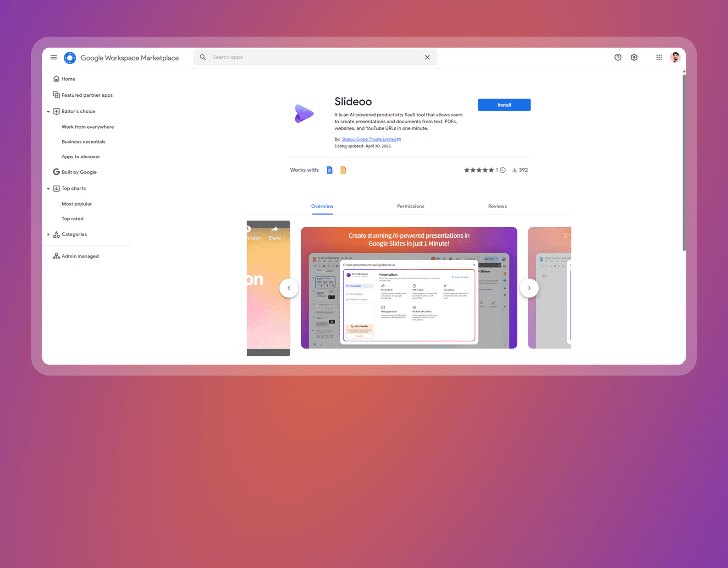Select Apps to discover
Screen dimensions: 728x568
pyautogui.click(x=81, y=157)
